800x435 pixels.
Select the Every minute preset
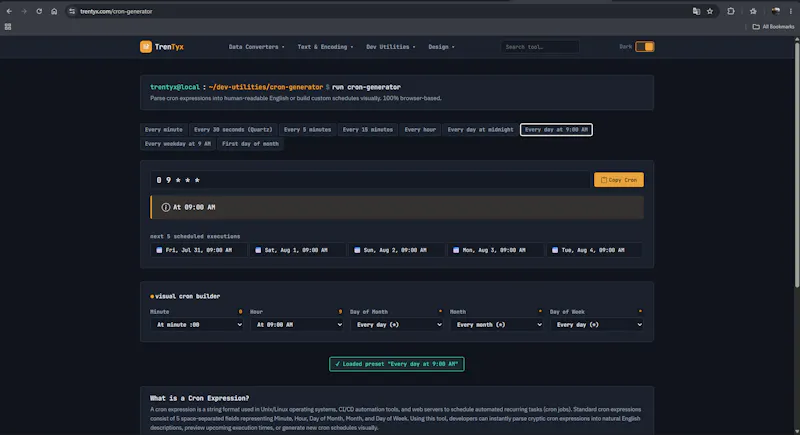click(x=163, y=130)
